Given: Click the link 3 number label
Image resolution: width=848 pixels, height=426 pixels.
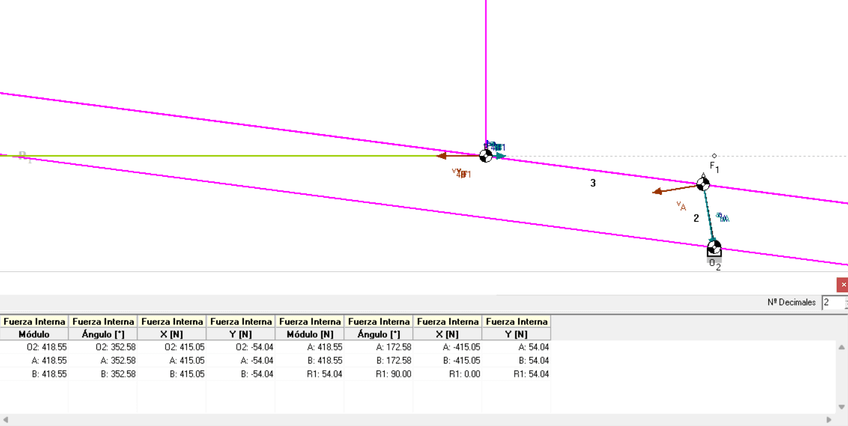Looking at the screenshot, I should pos(593,183).
